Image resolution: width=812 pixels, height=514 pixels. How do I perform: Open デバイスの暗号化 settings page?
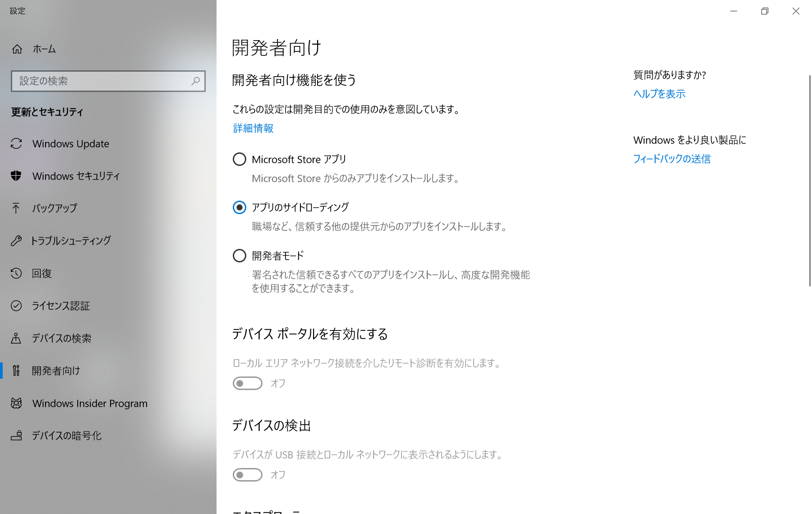[x=66, y=436]
